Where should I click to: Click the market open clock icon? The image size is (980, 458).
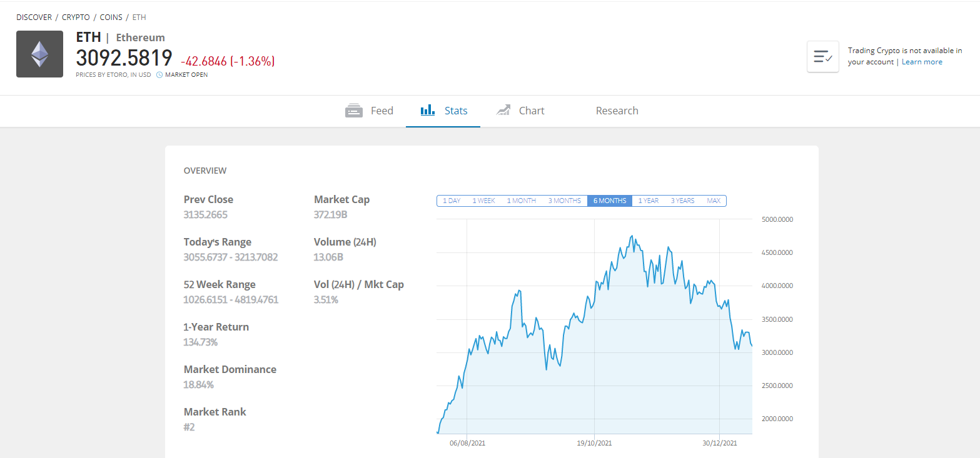point(159,75)
